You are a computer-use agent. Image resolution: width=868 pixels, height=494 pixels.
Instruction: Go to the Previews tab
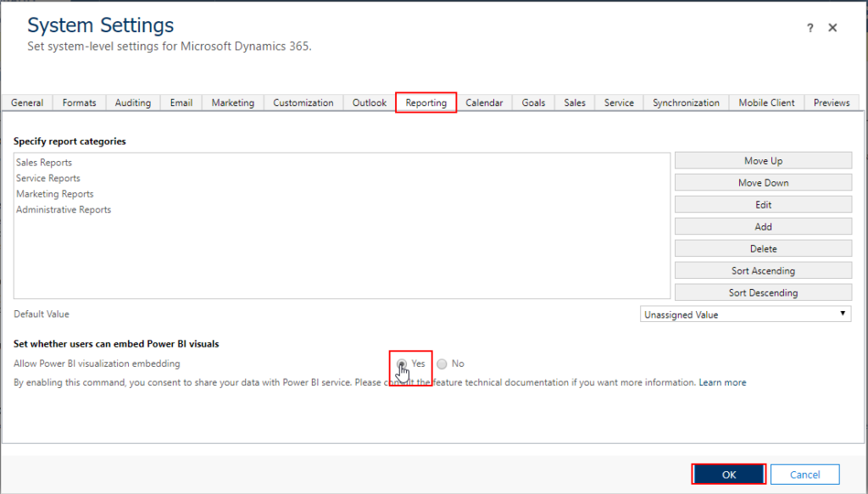point(832,103)
